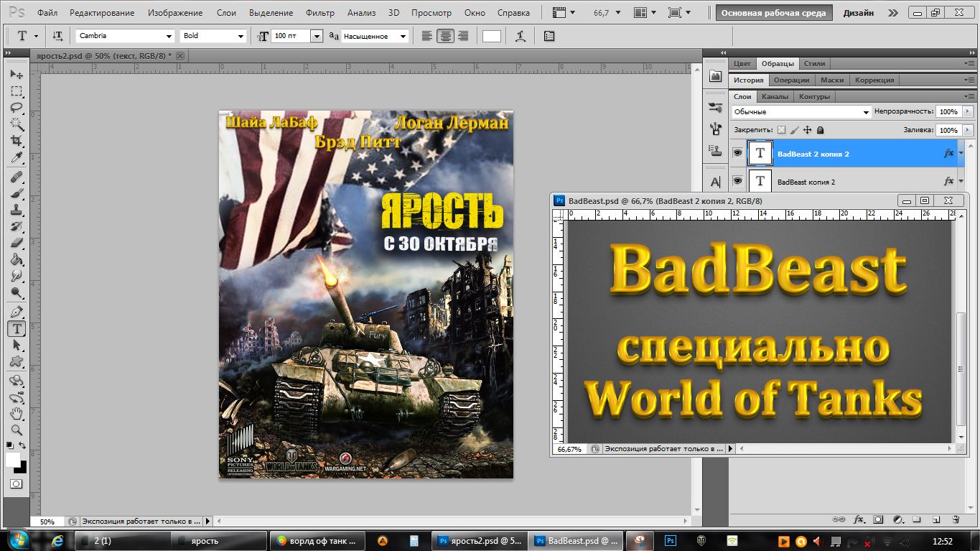Align text right
The image size is (980, 551).
tap(463, 36)
